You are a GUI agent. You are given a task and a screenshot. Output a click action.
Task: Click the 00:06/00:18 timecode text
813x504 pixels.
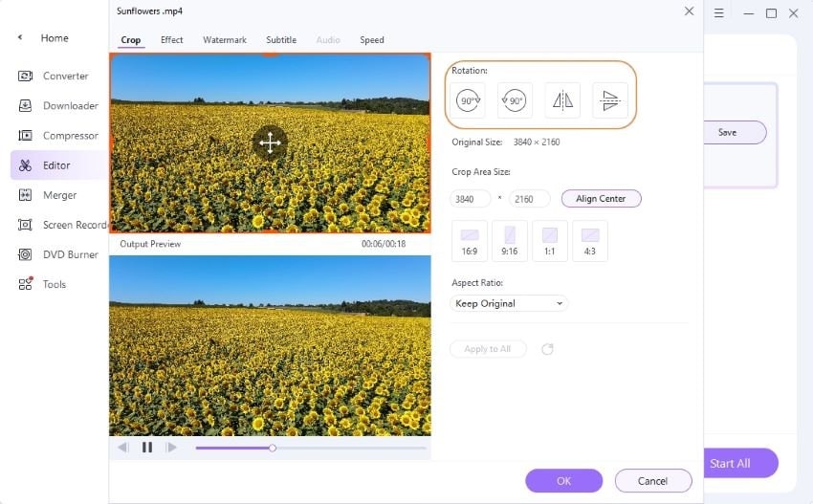[x=384, y=244]
